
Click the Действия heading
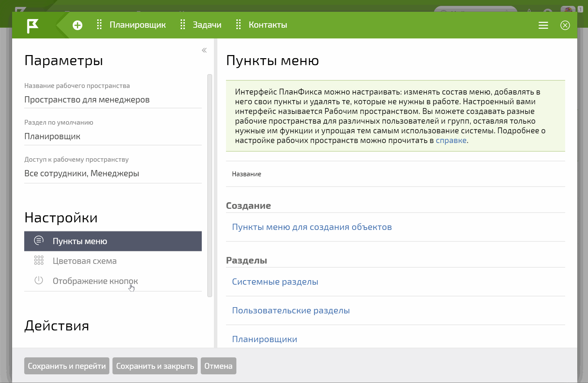[x=57, y=326]
